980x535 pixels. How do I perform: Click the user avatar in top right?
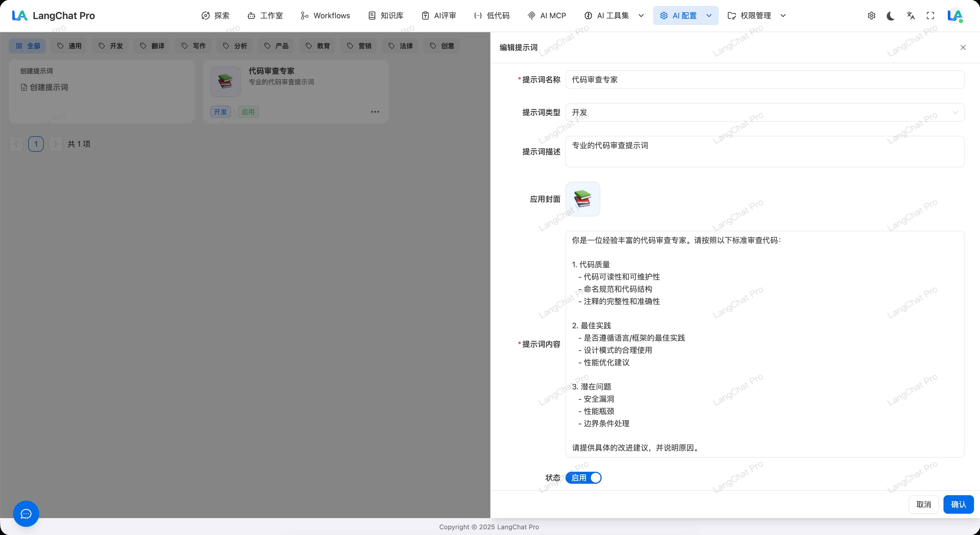(x=955, y=16)
